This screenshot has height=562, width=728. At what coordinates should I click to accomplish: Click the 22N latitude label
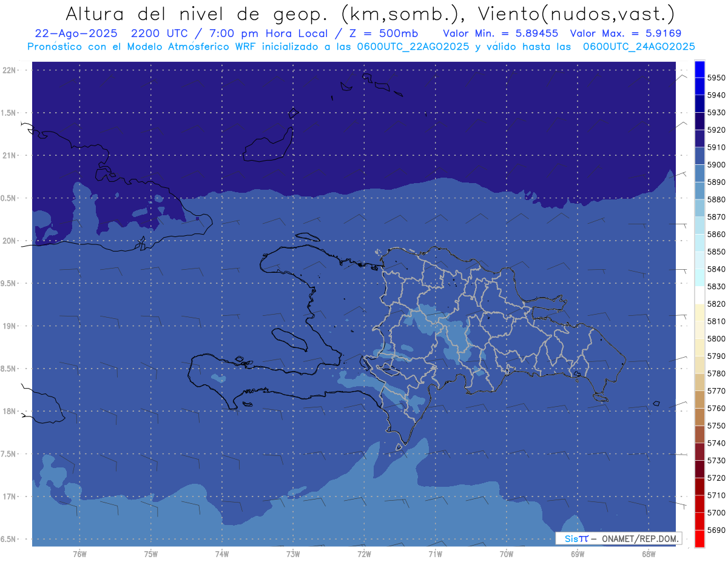click(10, 70)
